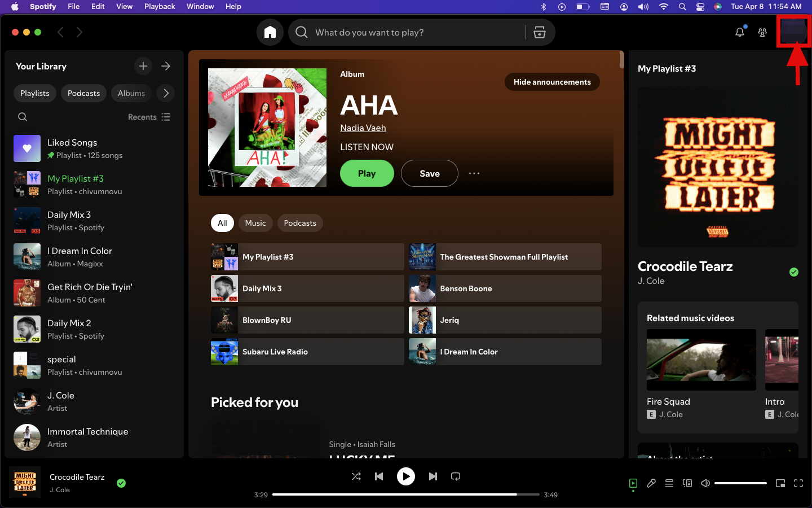
Task: Open J. Cole artist in library
Action: tap(94, 401)
